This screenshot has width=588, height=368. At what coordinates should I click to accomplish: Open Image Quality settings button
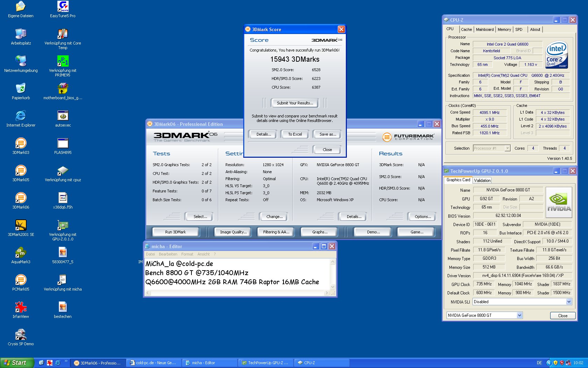pos(233,232)
